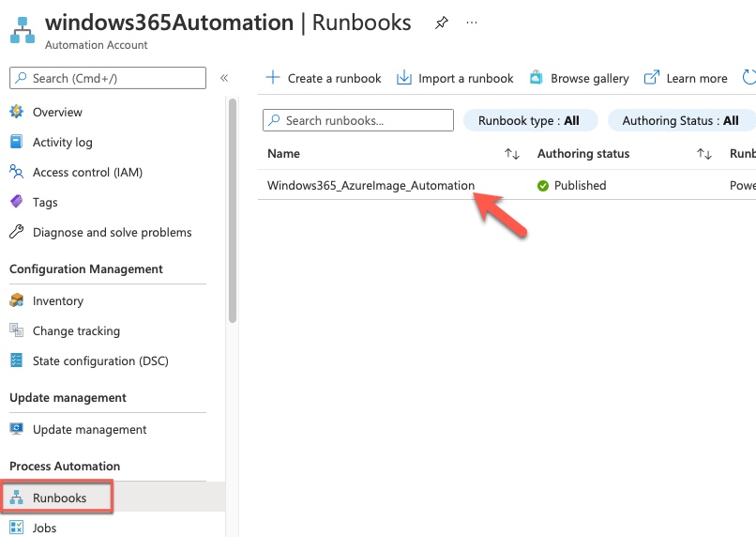Open Tags in the sidebar

click(x=45, y=202)
